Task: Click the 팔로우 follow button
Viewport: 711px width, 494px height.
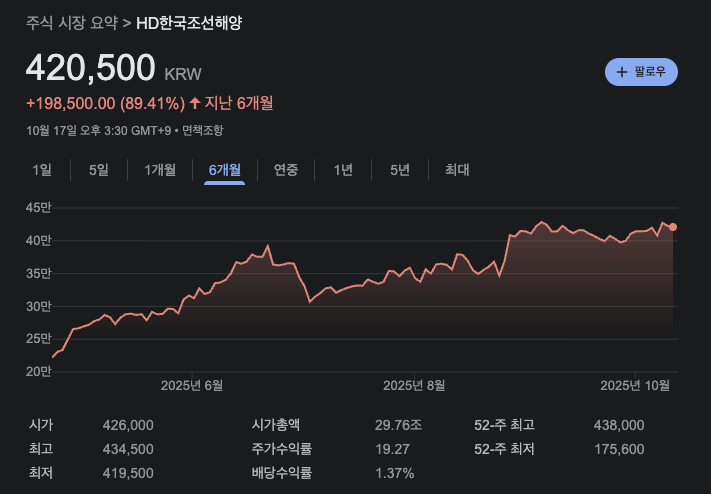Action: (x=642, y=72)
